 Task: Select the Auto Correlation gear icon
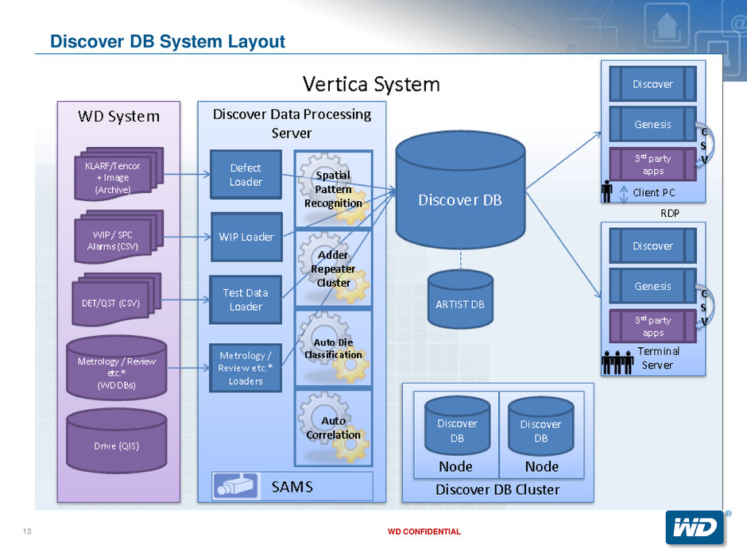333,427
